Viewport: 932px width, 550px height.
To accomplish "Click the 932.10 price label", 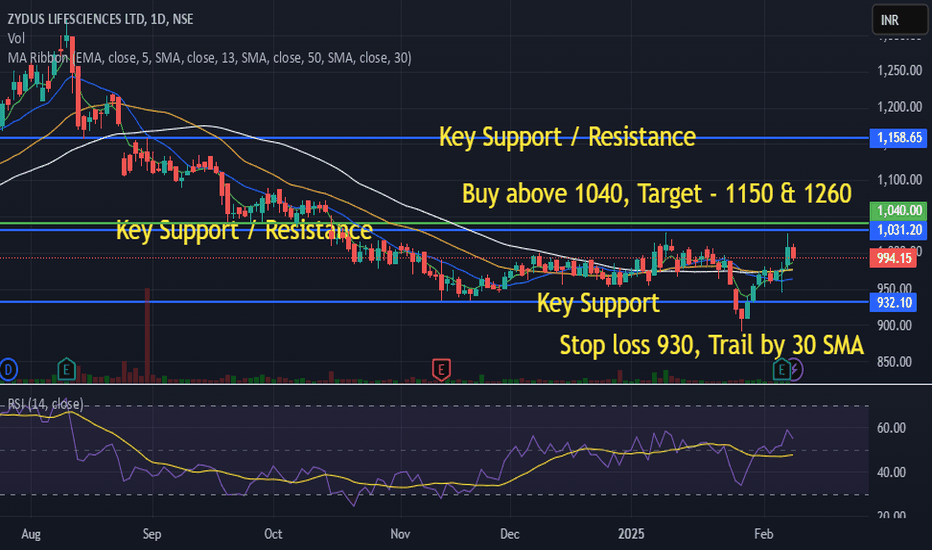I will tap(893, 302).
